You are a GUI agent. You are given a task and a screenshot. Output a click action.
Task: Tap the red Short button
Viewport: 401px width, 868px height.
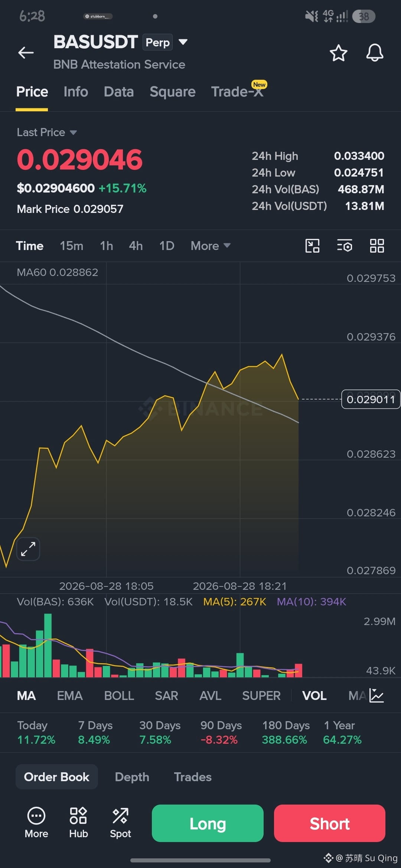click(330, 823)
